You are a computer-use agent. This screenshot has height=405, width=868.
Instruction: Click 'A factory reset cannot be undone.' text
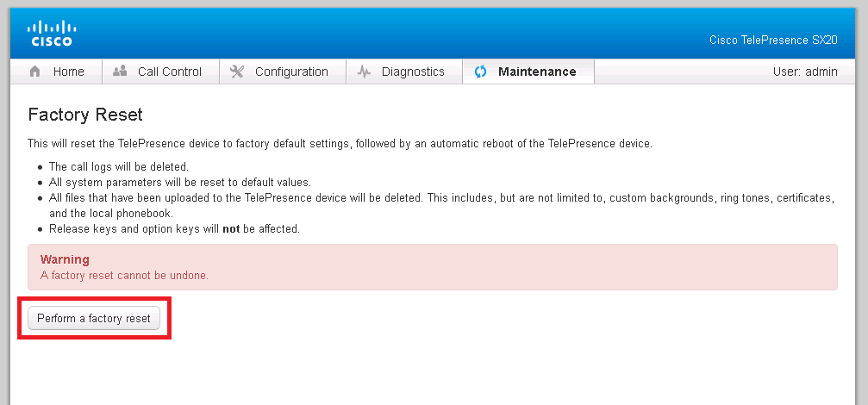(x=124, y=276)
